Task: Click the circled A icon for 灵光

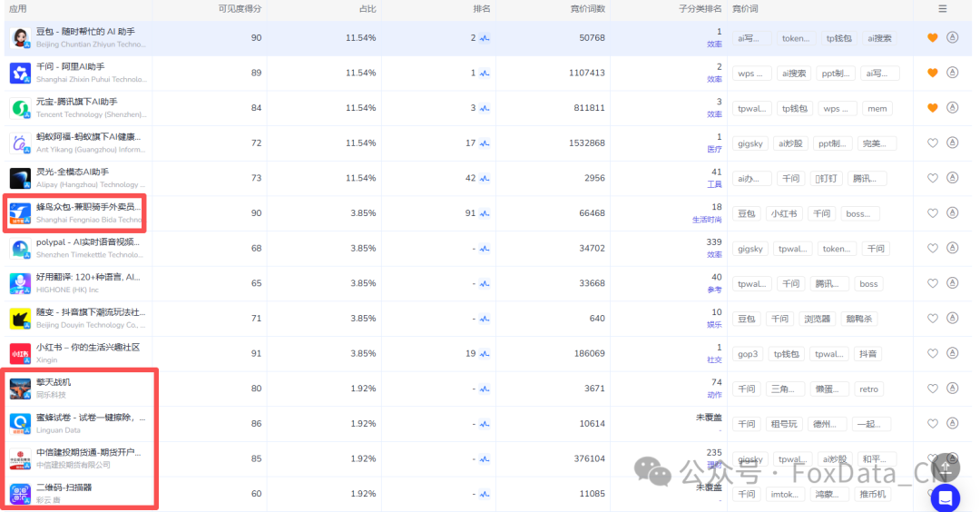Action: click(952, 178)
